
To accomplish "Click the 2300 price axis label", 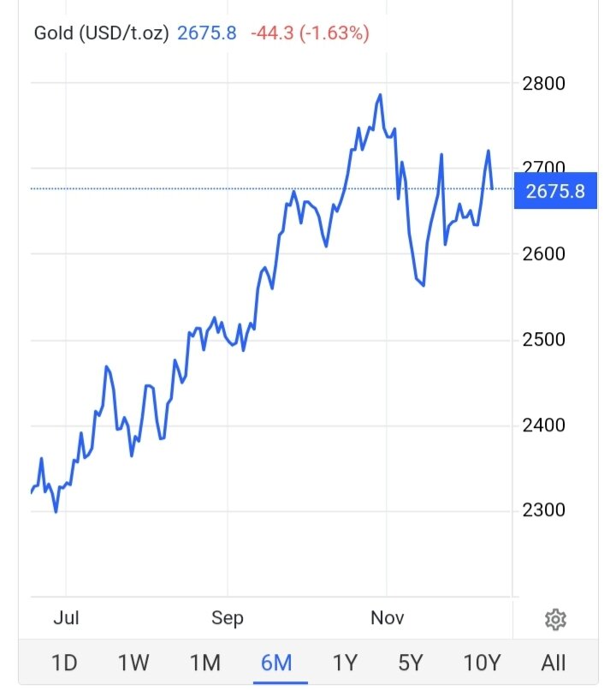I will (542, 510).
